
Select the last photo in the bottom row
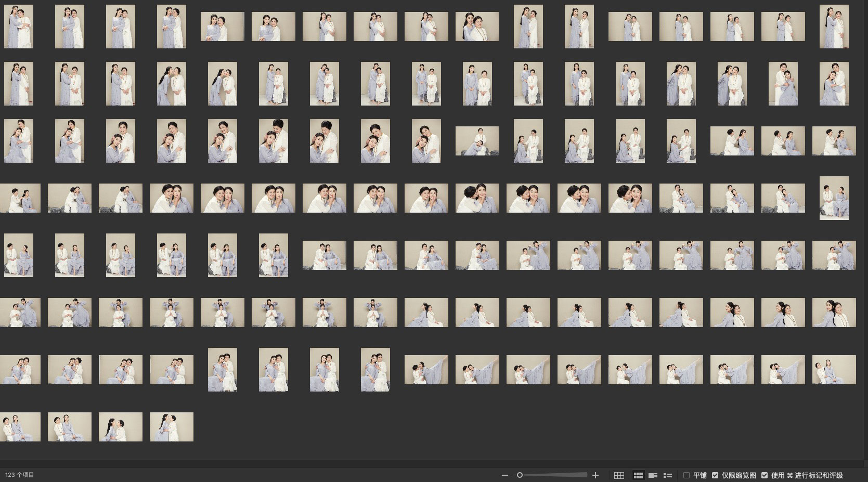pyautogui.click(x=172, y=427)
